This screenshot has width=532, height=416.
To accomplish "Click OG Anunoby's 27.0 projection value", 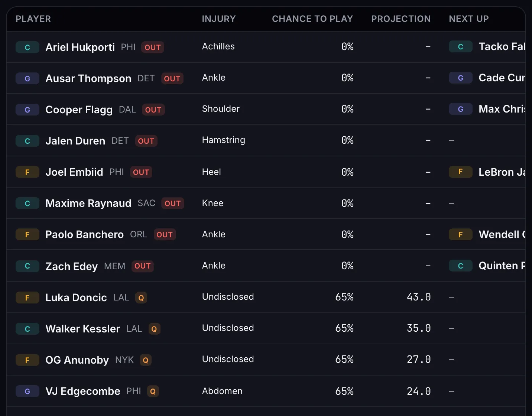I will click(x=419, y=360).
